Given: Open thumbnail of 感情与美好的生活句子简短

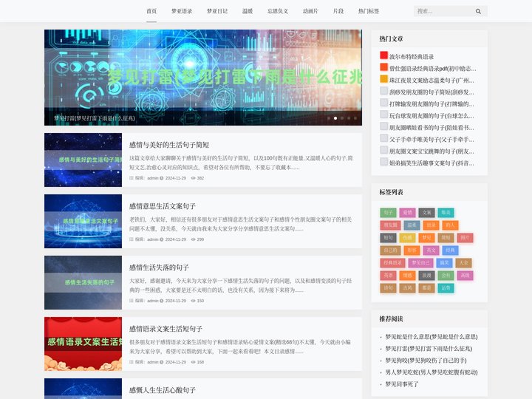Looking at the screenshot, I should pos(83,160).
